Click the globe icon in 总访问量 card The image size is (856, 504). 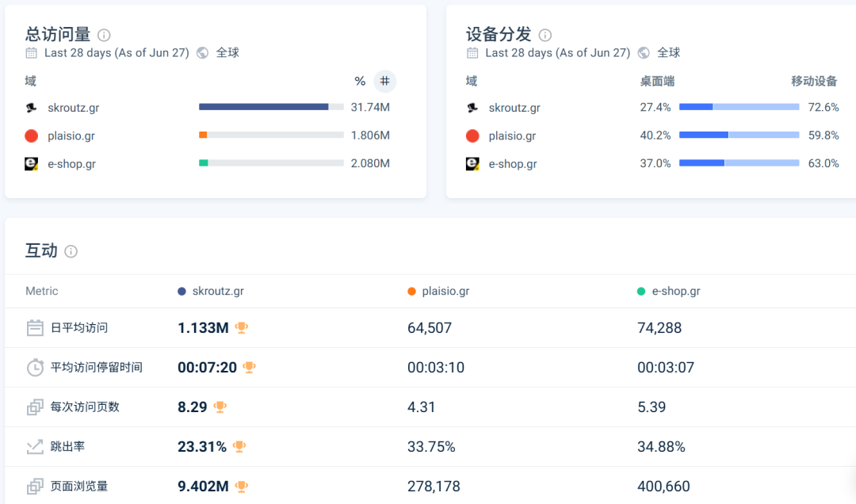tap(203, 53)
